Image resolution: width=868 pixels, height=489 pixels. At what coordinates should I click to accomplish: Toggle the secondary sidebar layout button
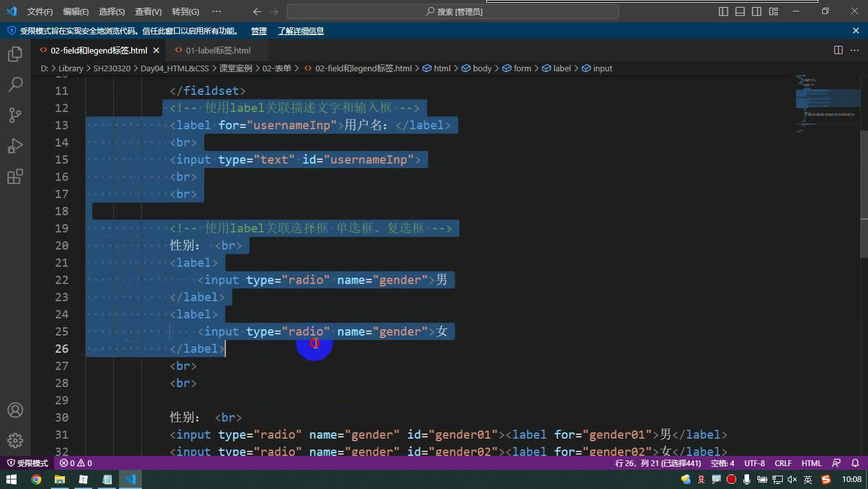point(757,11)
